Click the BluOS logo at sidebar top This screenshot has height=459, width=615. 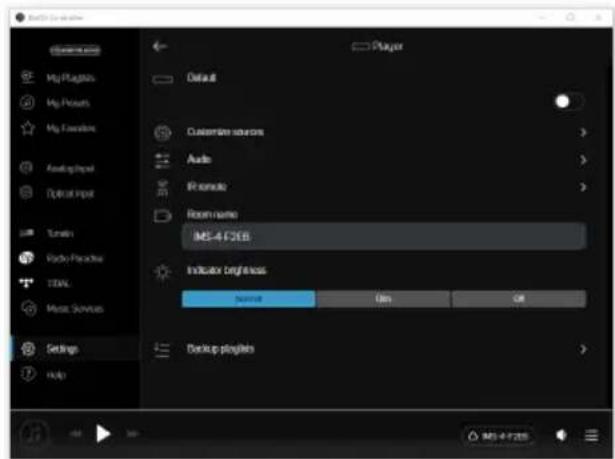click(75, 50)
